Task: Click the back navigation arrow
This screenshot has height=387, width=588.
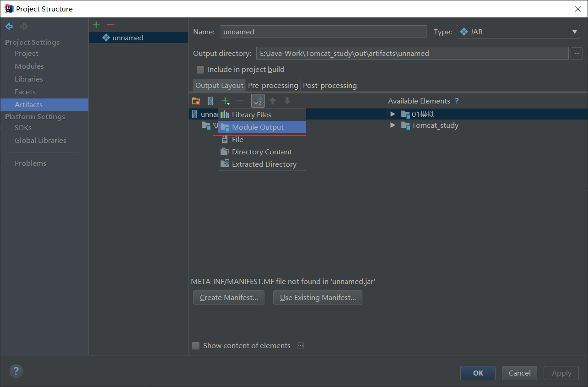Action: pyautogui.click(x=9, y=27)
